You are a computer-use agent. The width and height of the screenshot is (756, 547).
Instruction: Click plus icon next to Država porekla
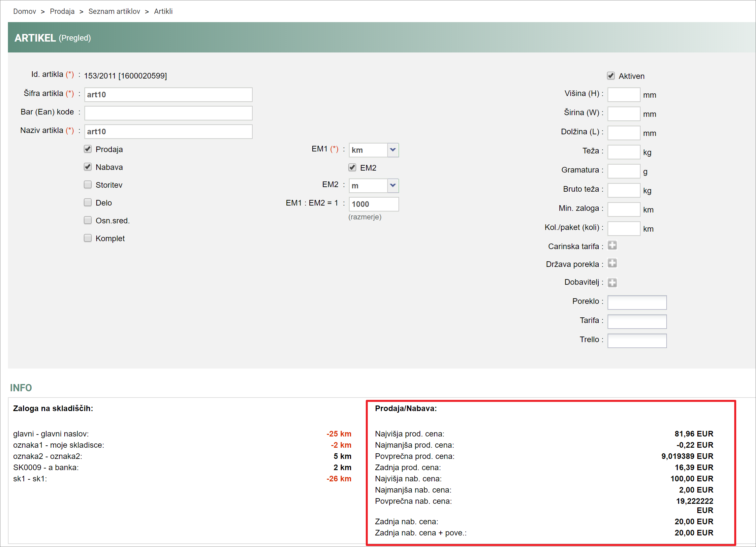(x=612, y=263)
